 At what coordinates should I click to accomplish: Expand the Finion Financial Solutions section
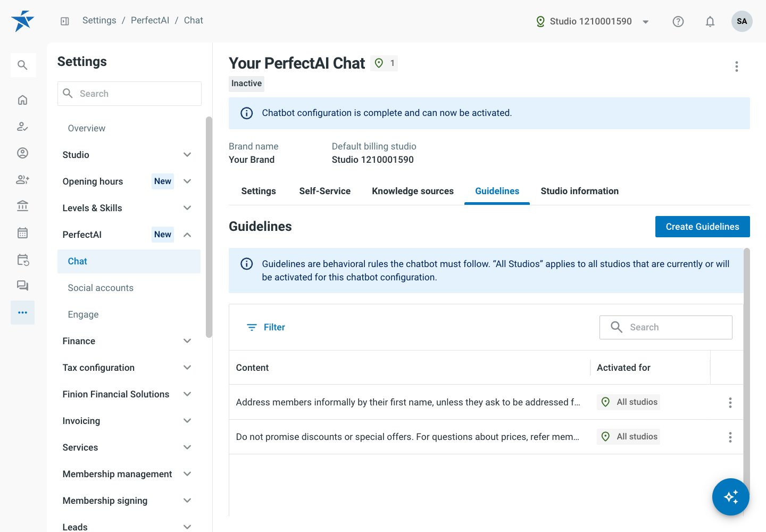(126, 394)
